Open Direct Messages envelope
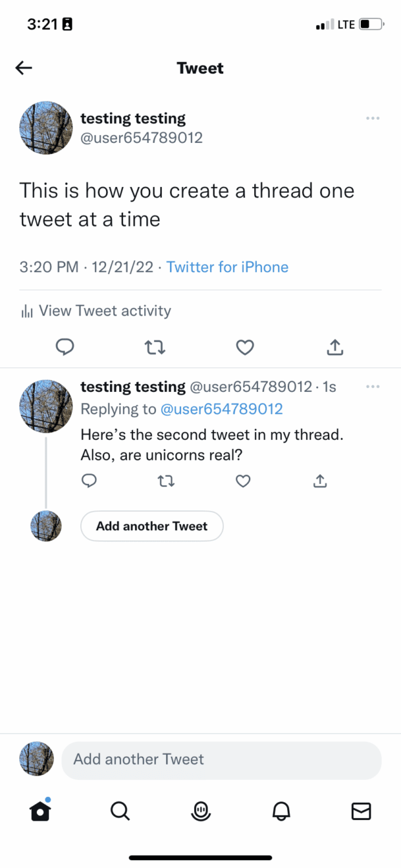The image size is (401, 868). (361, 812)
